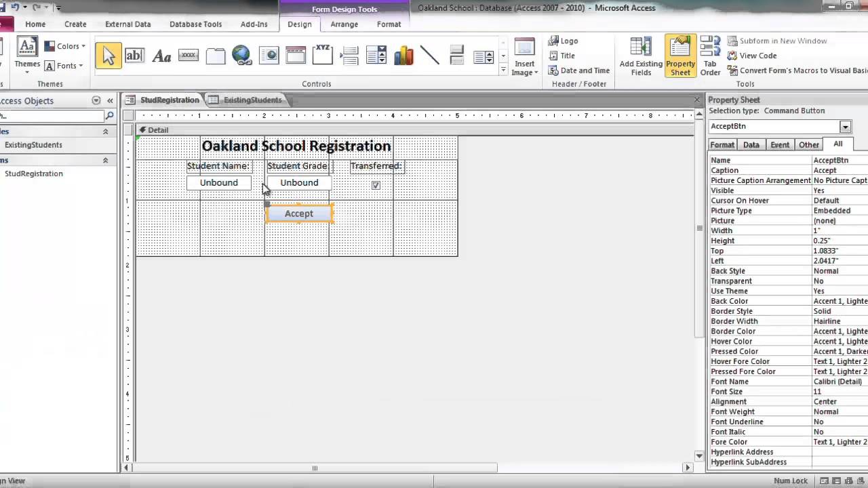Open the Event tab in Property Sheet

[780, 144]
